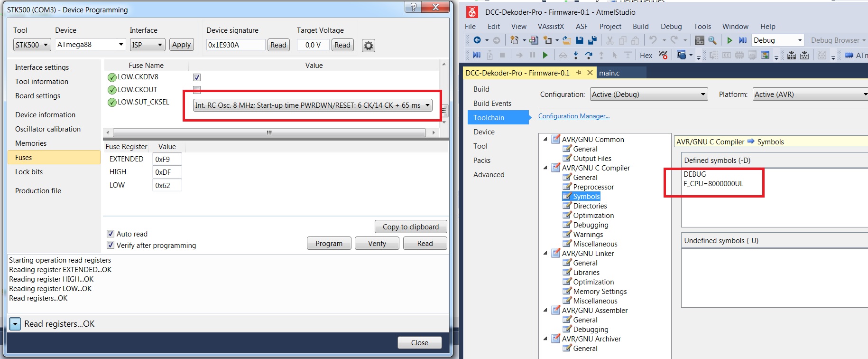The height and width of the screenshot is (359, 868).
Task: Click the Add New Item icon
Action: click(x=548, y=40)
